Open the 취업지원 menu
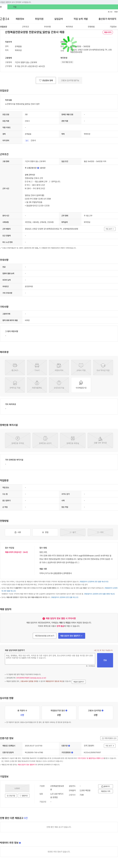This screenshot has width=118, height=868. (x=39, y=19)
